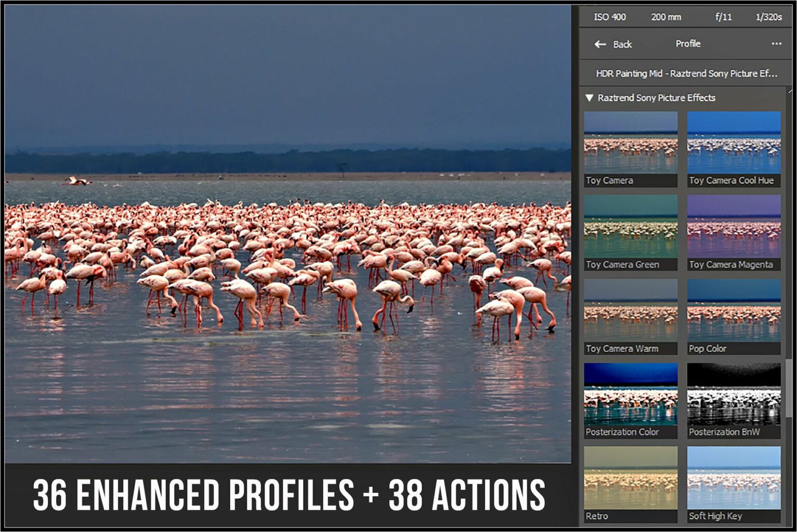Apply the Toy Camera Magenta profile
Viewport: 797px width, 532px height.
pos(733,224)
